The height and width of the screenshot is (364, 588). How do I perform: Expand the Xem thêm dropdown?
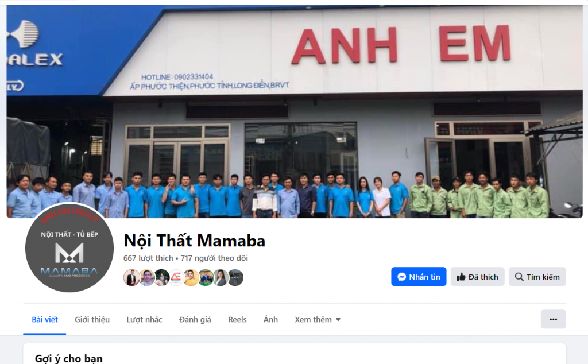(317, 319)
